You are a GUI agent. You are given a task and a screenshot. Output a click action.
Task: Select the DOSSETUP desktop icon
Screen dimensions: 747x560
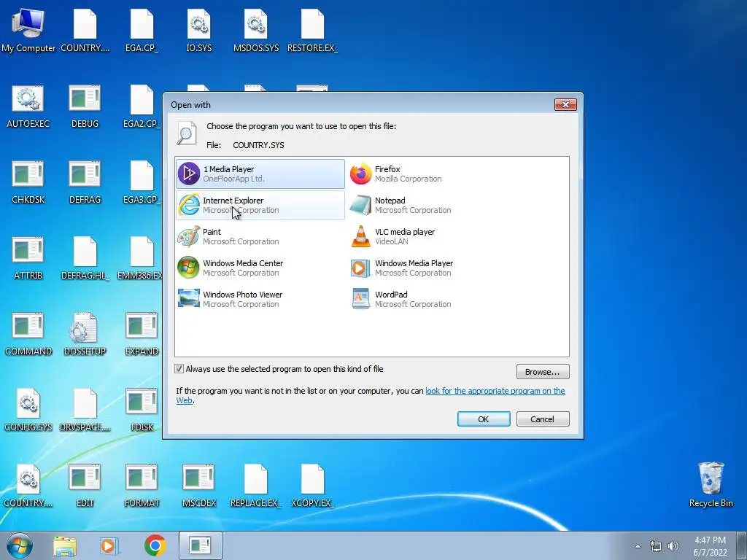85,334
